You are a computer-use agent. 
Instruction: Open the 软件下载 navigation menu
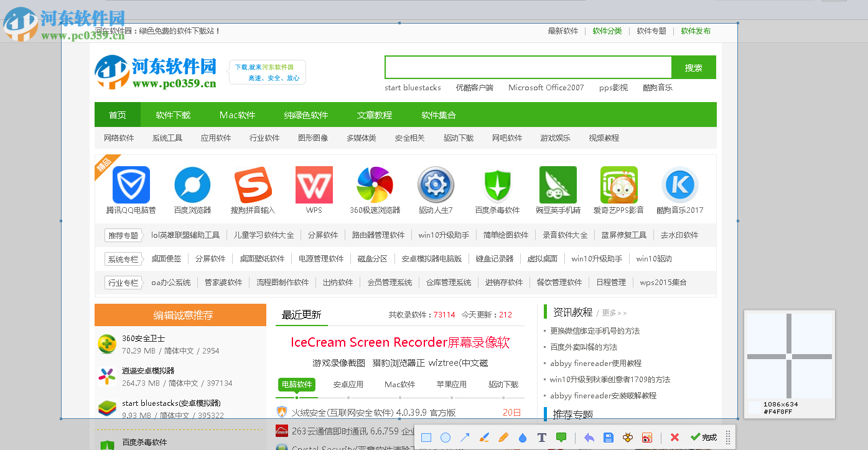pyautogui.click(x=172, y=115)
